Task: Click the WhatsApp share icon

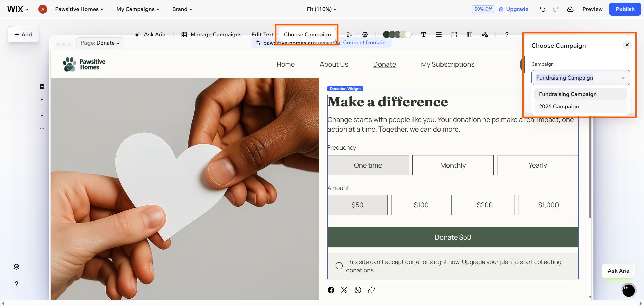Action: point(358,290)
